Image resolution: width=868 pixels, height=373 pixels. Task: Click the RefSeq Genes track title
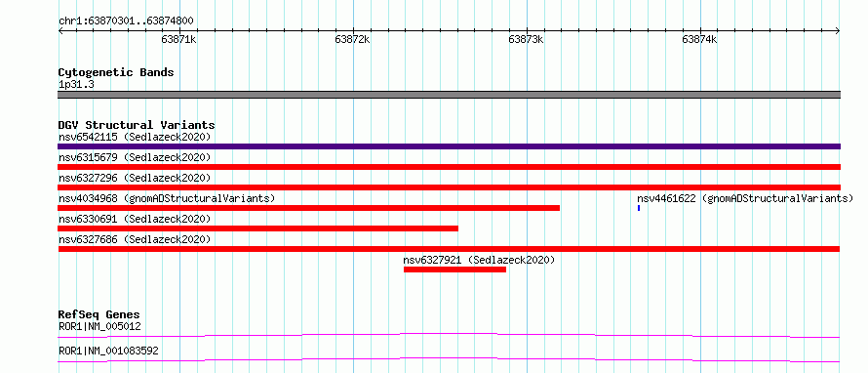(99, 314)
